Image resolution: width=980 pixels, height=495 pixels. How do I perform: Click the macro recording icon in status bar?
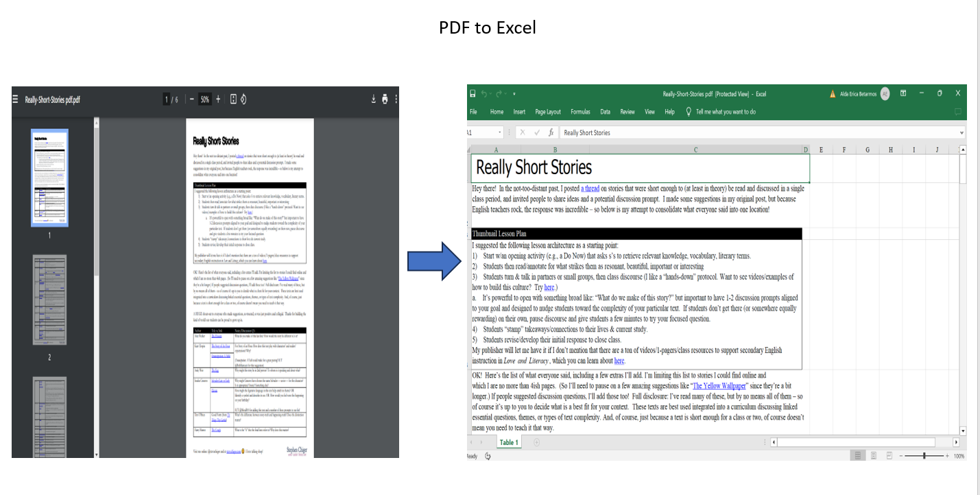pyautogui.click(x=488, y=456)
